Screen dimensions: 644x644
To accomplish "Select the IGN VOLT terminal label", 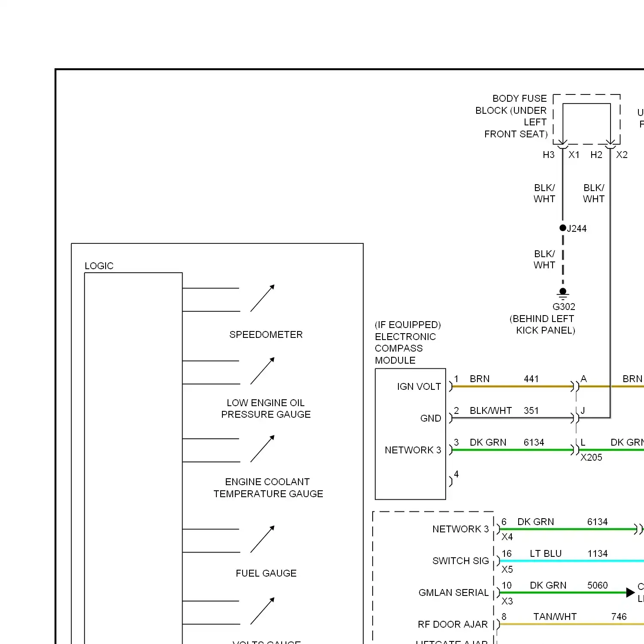I will pyautogui.click(x=419, y=386).
